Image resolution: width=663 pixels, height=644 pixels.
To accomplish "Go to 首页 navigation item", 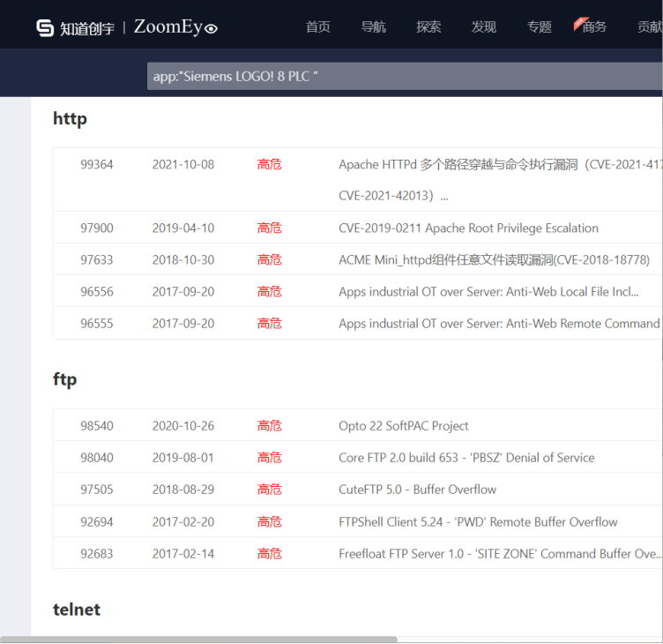I will (x=318, y=27).
